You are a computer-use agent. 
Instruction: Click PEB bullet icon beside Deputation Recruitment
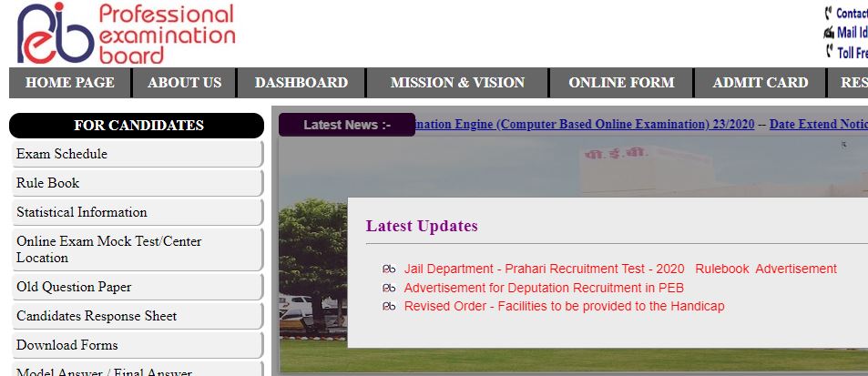(x=389, y=288)
